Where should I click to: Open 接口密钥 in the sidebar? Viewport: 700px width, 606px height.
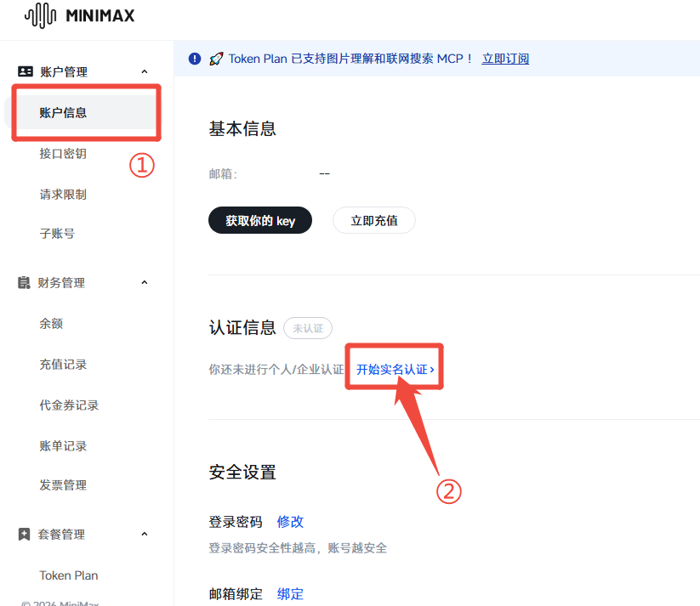(63, 154)
